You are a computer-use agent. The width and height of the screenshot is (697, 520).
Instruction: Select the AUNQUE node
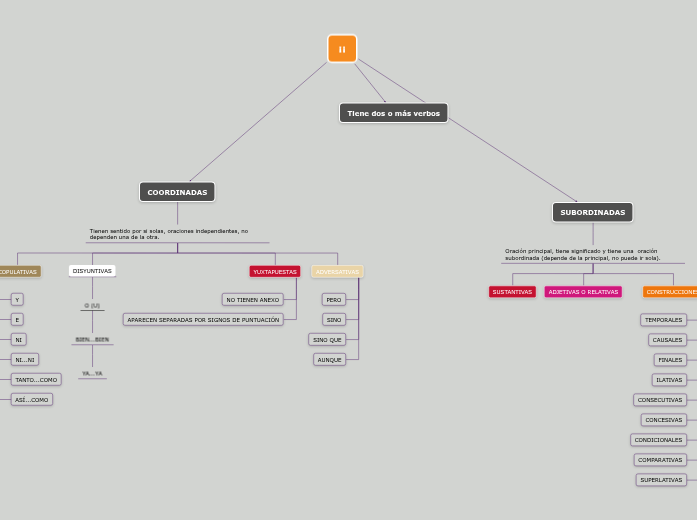click(329, 360)
